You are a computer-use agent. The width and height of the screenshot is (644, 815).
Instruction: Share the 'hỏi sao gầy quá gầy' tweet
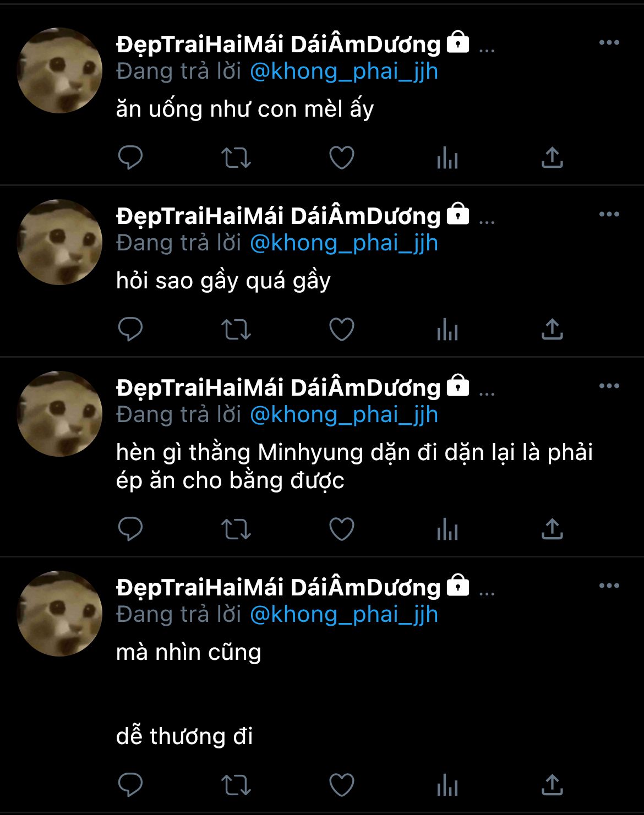[x=552, y=329]
